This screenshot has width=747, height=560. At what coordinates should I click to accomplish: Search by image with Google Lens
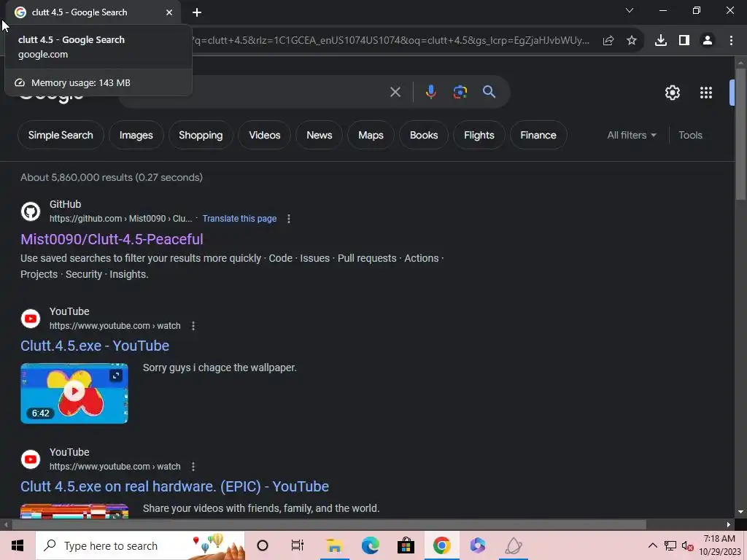460,92
